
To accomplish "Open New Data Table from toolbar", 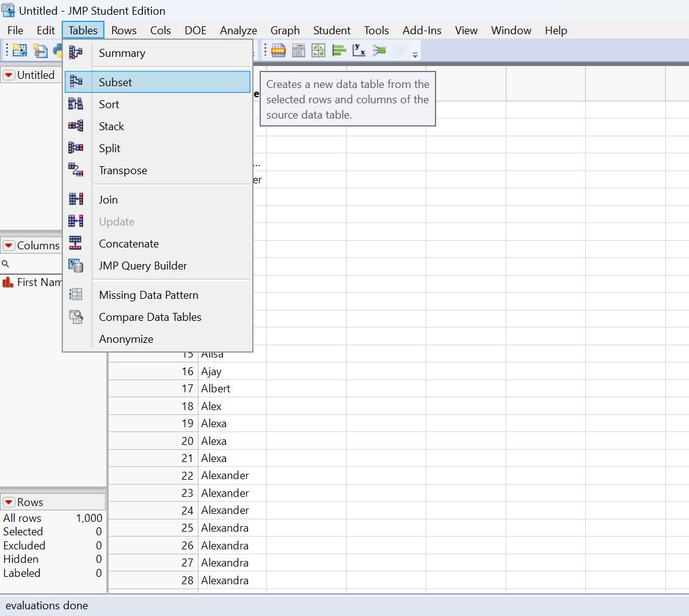I will pyautogui.click(x=20, y=51).
